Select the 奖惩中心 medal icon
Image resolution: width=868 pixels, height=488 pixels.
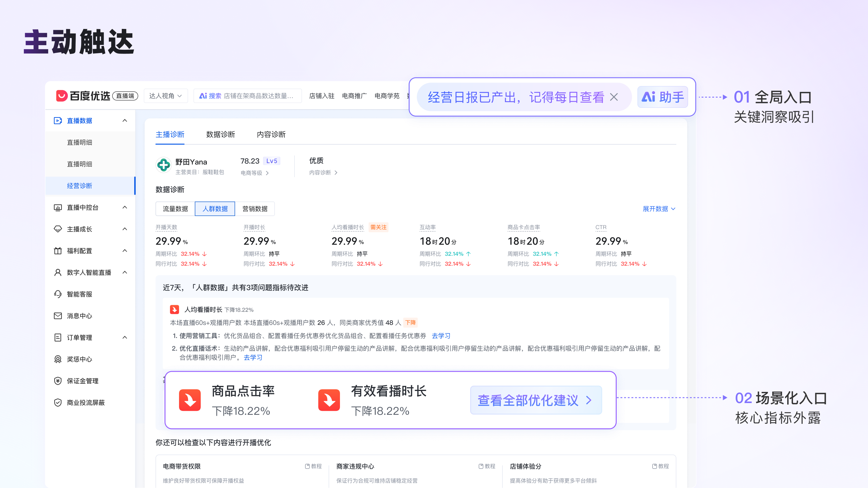(58, 359)
